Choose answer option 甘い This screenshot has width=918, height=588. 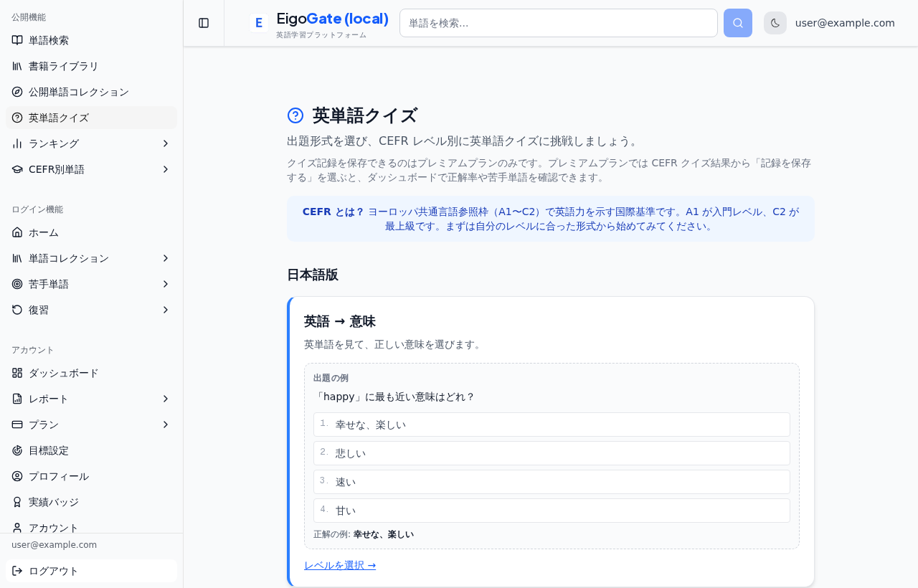click(x=552, y=511)
